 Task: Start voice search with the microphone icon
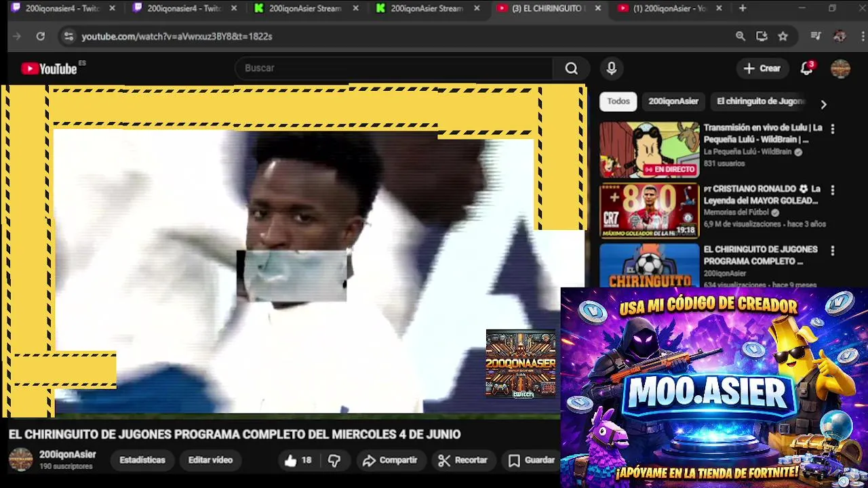point(612,68)
